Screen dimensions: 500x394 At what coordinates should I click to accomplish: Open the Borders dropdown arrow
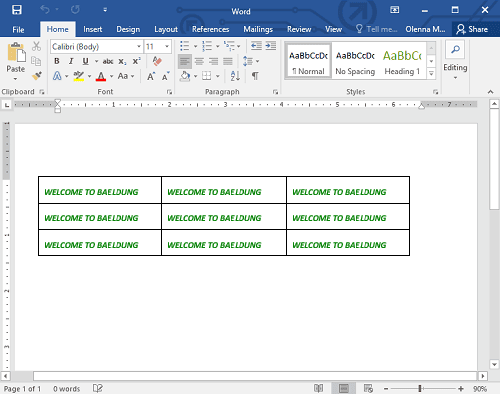point(218,76)
